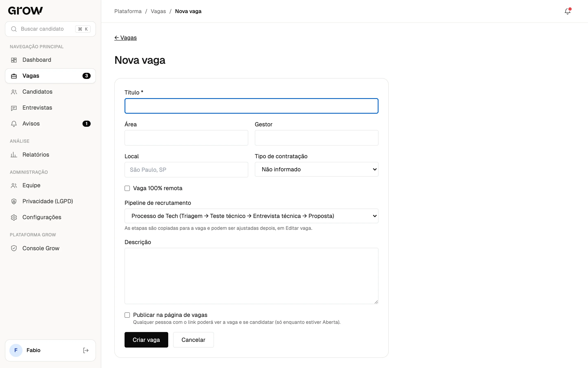Image resolution: width=588 pixels, height=368 pixels.
Task: Click the Vagas briefcase icon
Action: [x=14, y=76]
